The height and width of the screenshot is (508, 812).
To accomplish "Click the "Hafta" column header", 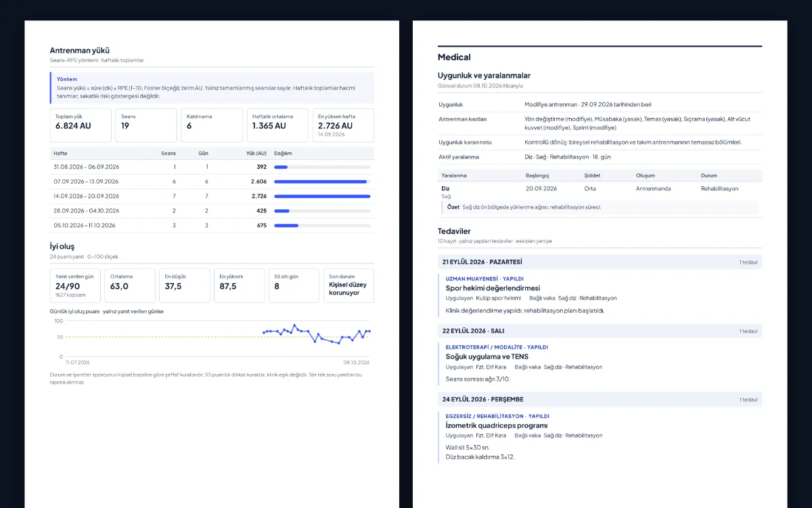I will pos(60,153).
